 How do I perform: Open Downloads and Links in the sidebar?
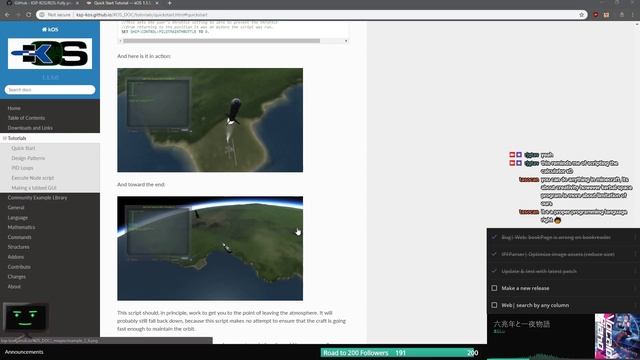30,128
